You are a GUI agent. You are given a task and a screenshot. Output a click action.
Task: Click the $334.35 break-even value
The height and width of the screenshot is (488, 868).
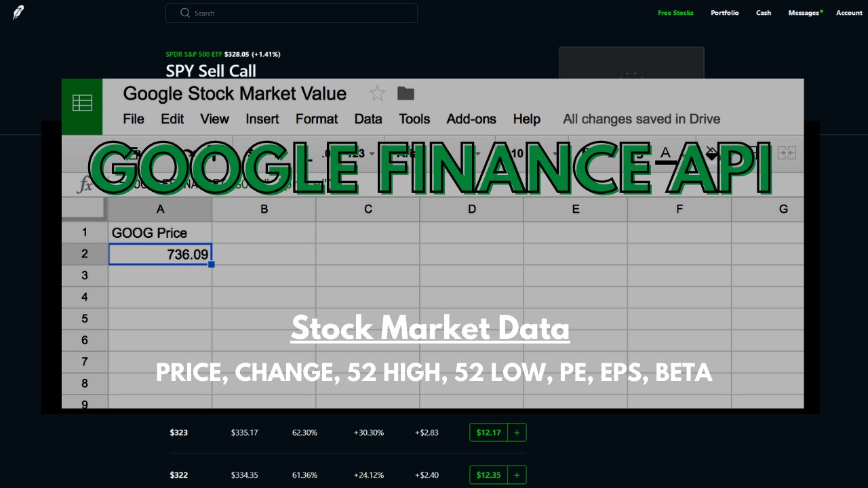click(x=245, y=475)
